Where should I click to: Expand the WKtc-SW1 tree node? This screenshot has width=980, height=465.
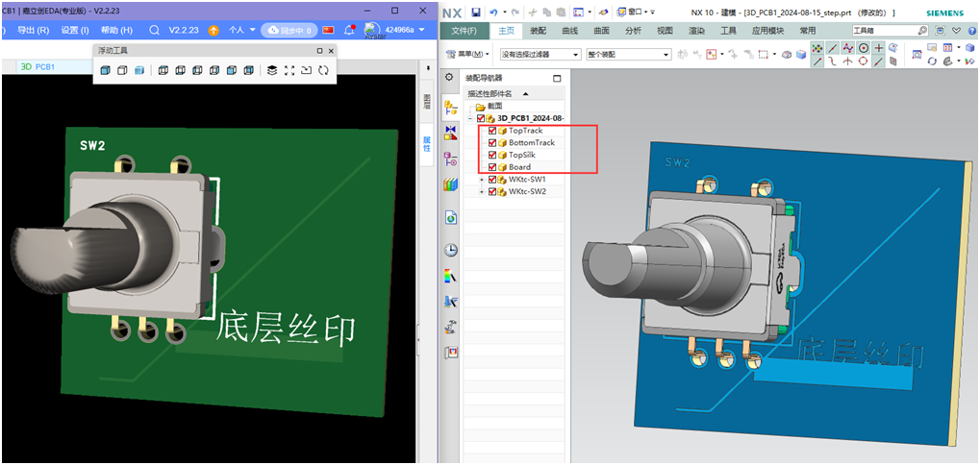click(481, 180)
